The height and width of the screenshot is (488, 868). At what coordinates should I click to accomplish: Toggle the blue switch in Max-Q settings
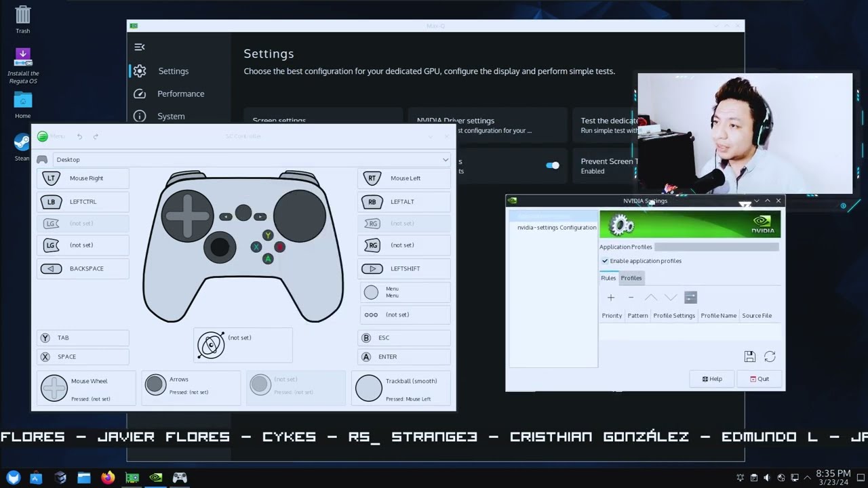click(553, 165)
